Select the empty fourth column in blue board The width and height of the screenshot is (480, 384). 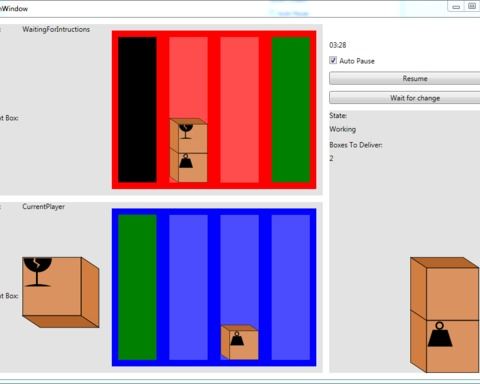(x=291, y=287)
